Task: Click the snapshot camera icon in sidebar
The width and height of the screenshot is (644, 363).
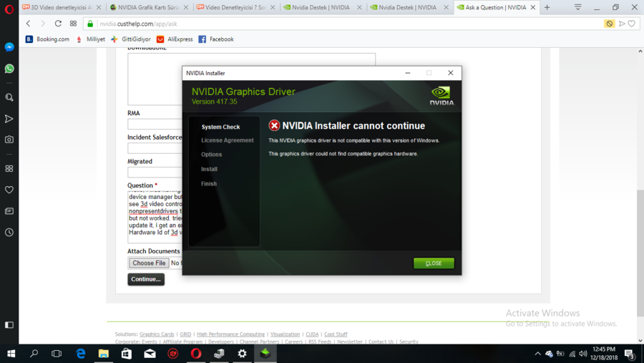Action: point(9,140)
